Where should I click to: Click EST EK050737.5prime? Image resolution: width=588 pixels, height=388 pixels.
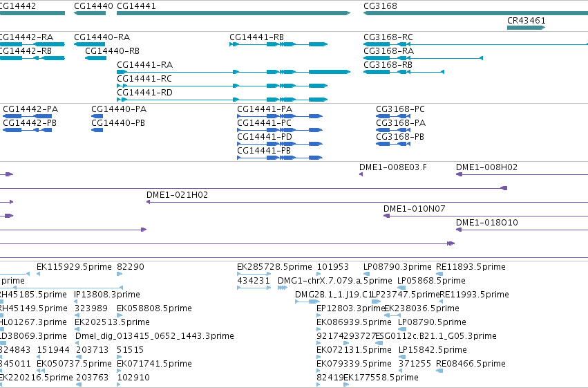pos(74,364)
